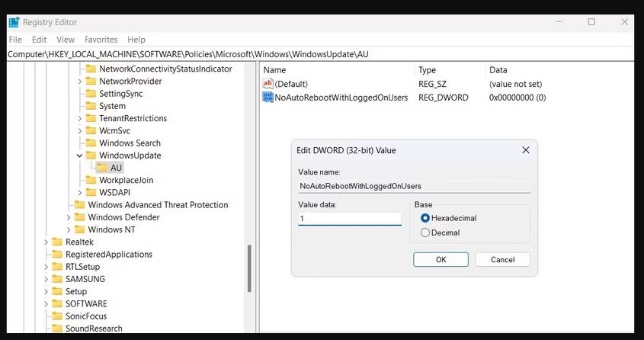Image resolution: width=644 pixels, height=340 pixels.
Task: Click the Windows Search folder icon
Action: (x=91, y=143)
